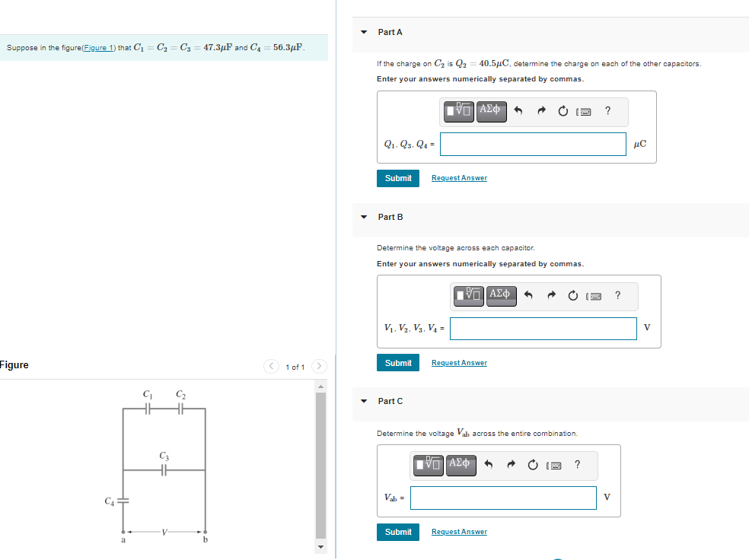Click the help question mark in Part A toolbar
749x560 pixels.
coord(607,111)
